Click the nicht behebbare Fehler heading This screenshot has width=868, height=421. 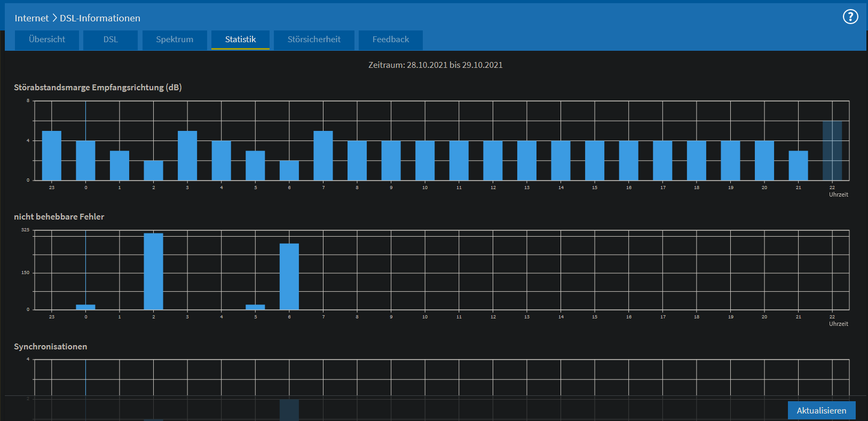point(59,216)
